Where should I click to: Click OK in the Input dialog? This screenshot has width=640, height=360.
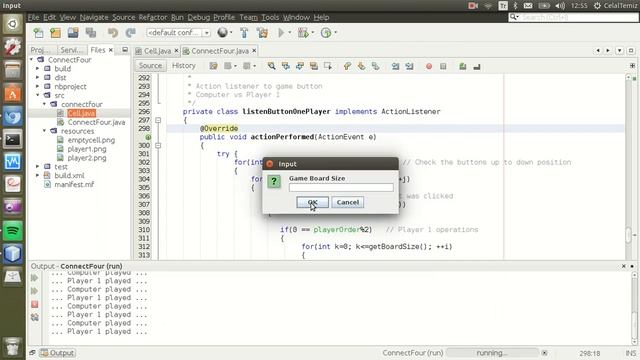click(x=312, y=202)
